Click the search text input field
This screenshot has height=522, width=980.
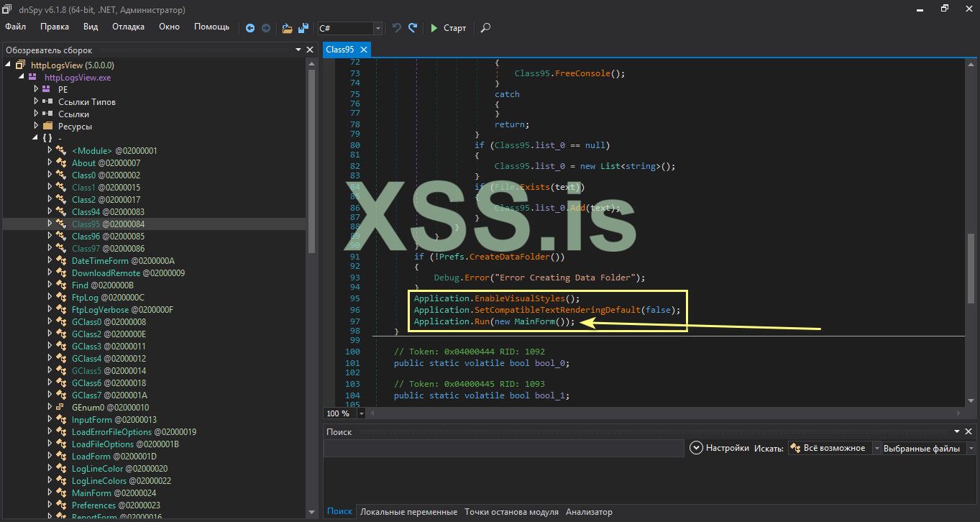pyautogui.click(x=503, y=448)
